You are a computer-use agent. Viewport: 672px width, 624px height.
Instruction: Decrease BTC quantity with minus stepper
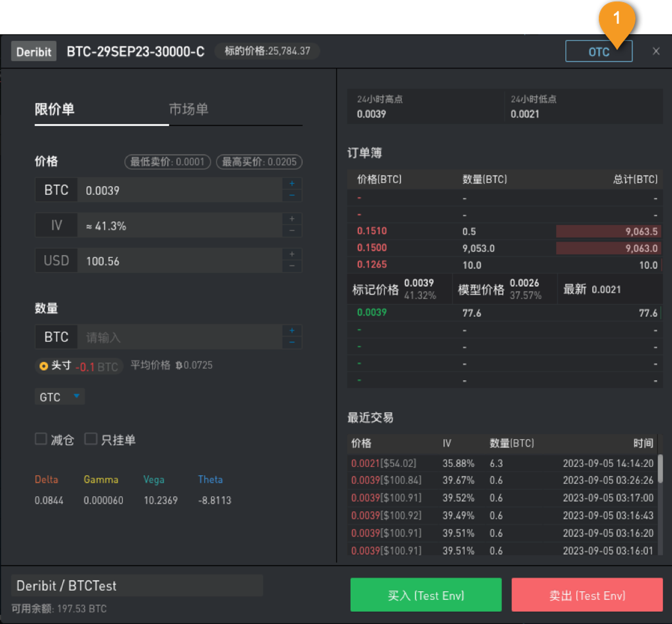point(292,342)
